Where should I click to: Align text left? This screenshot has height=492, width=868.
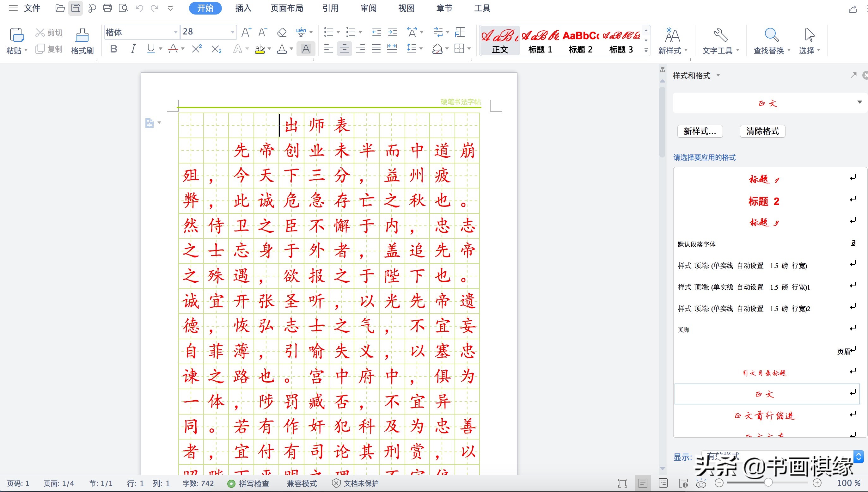328,49
